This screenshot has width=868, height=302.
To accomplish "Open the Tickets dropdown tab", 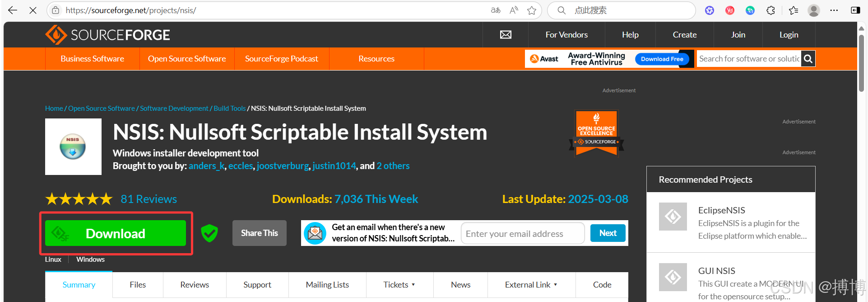I will click(399, 285).
